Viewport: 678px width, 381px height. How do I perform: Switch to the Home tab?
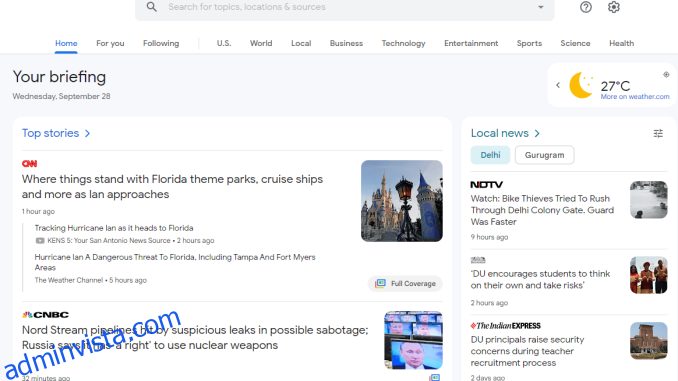[66, 43]
